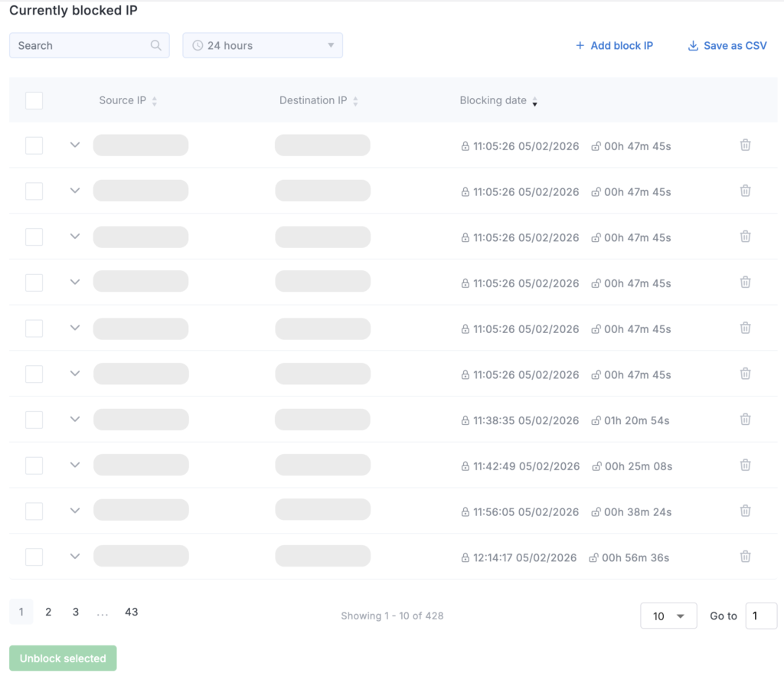Click trash icon for 11:42:49 entry

(x=745, y=466)
